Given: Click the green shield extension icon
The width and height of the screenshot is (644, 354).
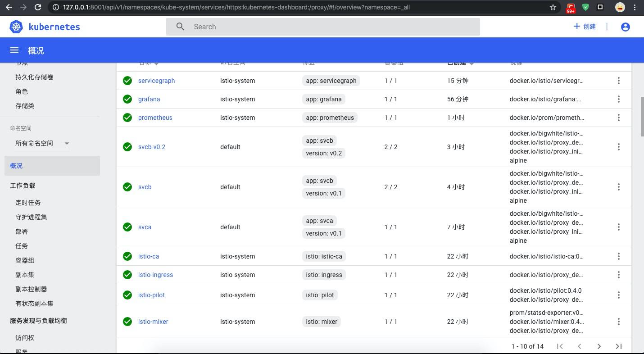Looking at the screenshot, I should [585, 7].
